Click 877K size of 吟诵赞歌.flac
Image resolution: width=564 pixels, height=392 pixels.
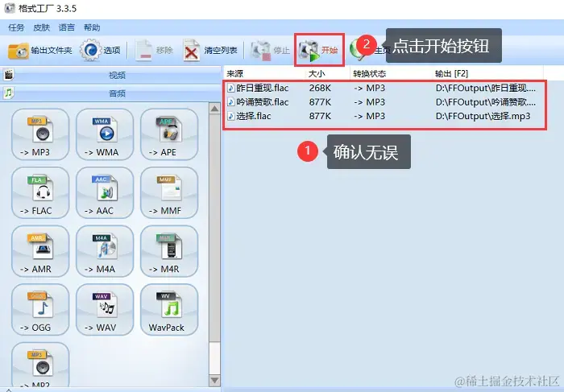[320, 102]
